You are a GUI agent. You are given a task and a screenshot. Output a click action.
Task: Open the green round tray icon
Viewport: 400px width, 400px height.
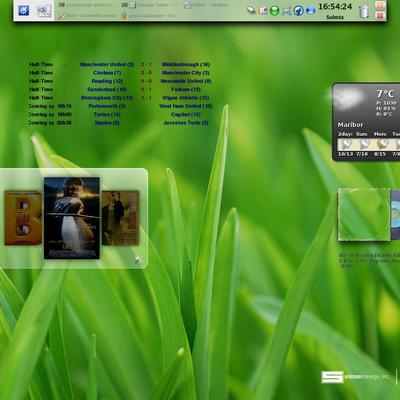tap(274, 11)
